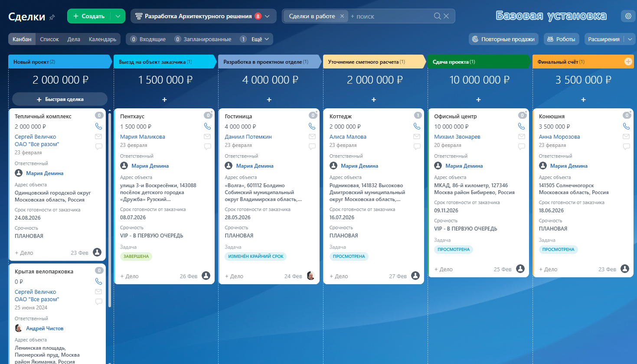The height and width of the screenshot is (364, 637).
Task: Clear the search field with X icon
Action: click(447, 16)
